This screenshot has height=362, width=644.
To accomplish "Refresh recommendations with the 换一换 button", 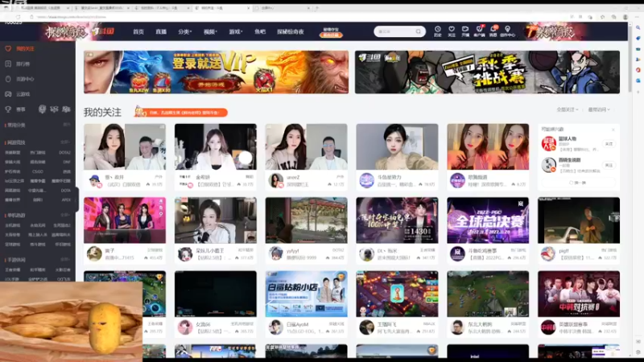I will click(x=578, y=183).
